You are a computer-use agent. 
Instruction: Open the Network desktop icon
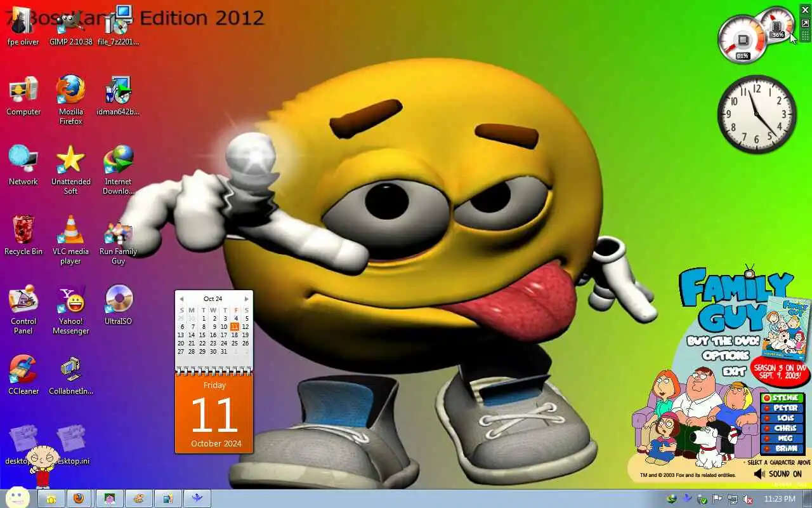tap(23, 166)
